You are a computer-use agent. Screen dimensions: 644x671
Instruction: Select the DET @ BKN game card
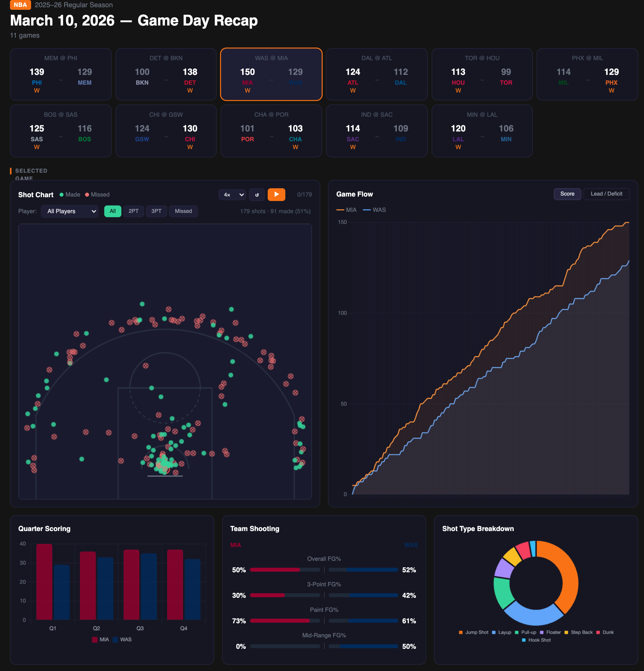(166, 74)
